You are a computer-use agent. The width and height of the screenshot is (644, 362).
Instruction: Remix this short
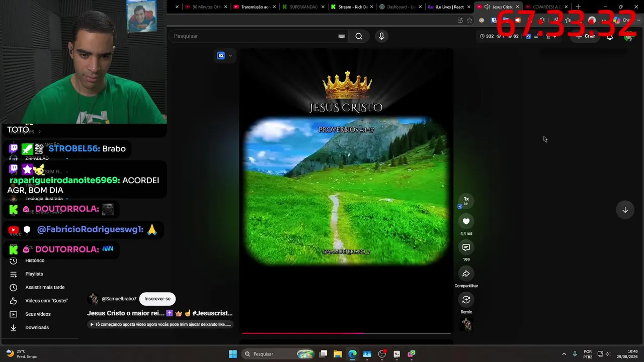click(466, 300)
